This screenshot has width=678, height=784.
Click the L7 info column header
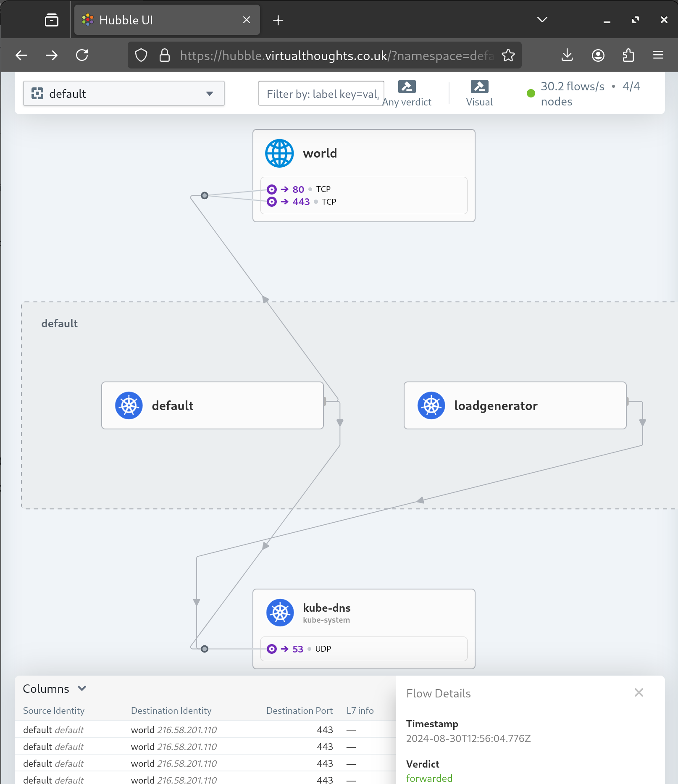coord(360,710)
